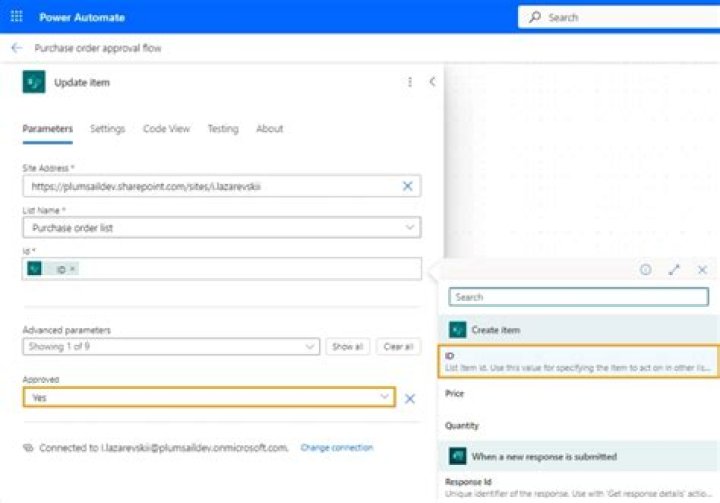Image resolution: width=720 pixels, height=503 pixels.
Task: Click the Update item SharePoint icon
Action: 34,82
